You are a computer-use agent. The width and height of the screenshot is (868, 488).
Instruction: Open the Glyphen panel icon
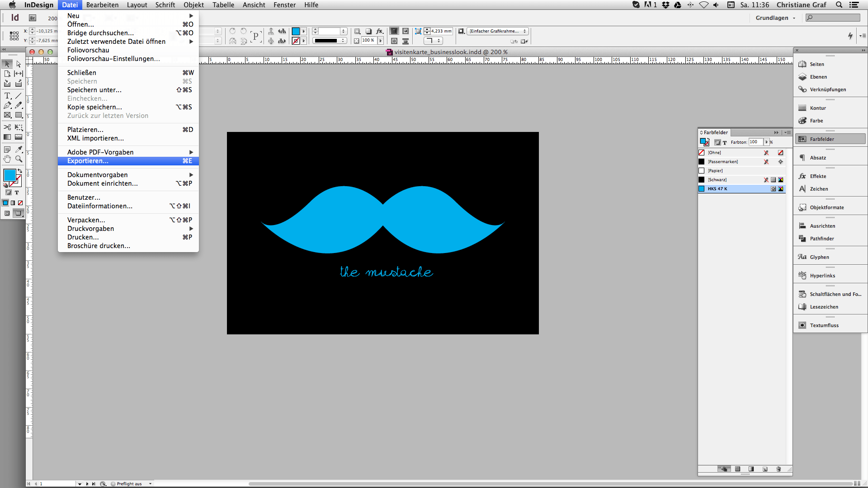coord(802,257)
